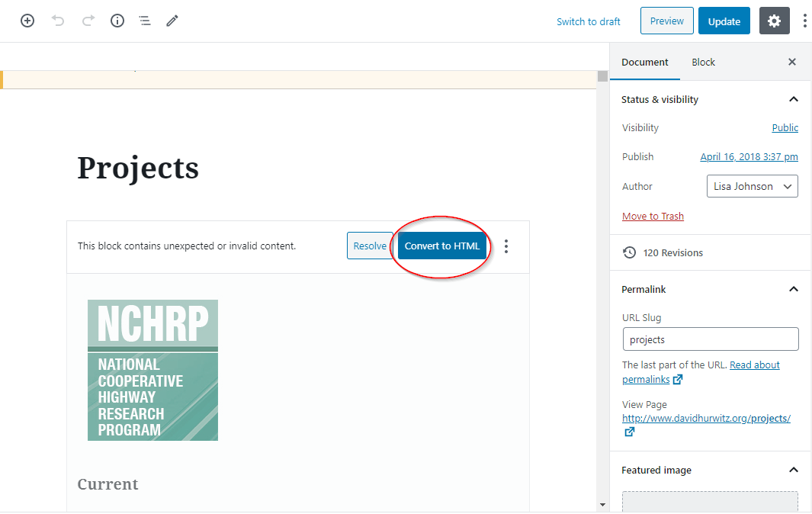Click the Resolve button

pos(370,246)
